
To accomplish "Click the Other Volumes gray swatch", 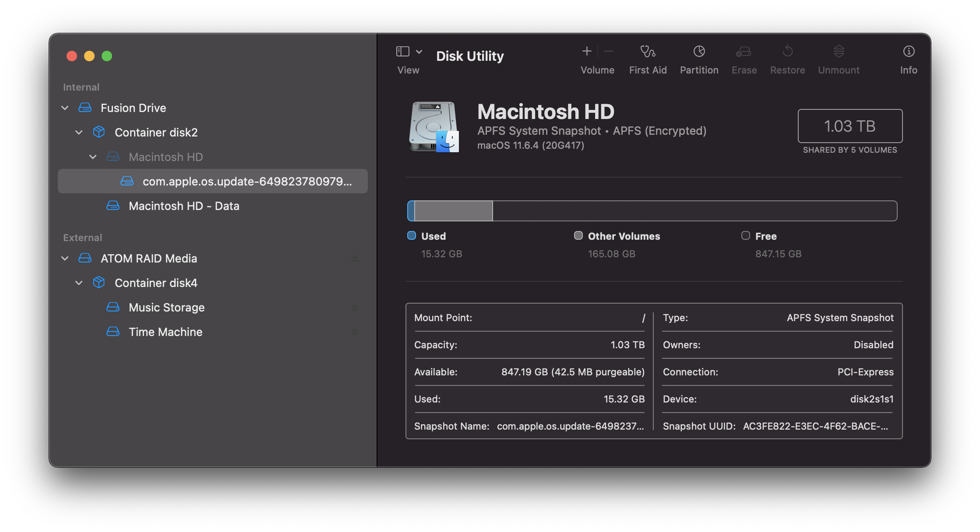I will (x=578, y=236).
